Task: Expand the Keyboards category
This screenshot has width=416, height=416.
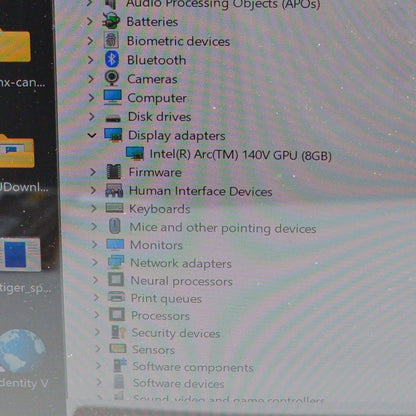Action: point(93,208)
